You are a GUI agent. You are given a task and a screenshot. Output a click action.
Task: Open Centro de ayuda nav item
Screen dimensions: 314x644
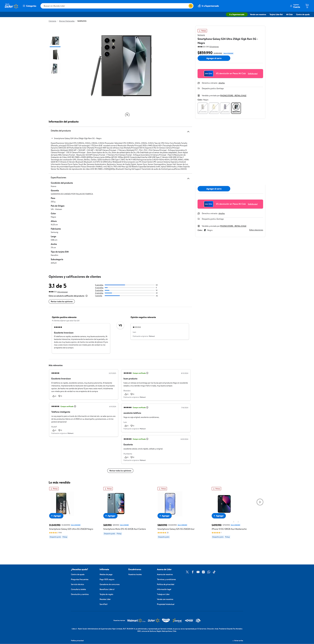[303, 15]
